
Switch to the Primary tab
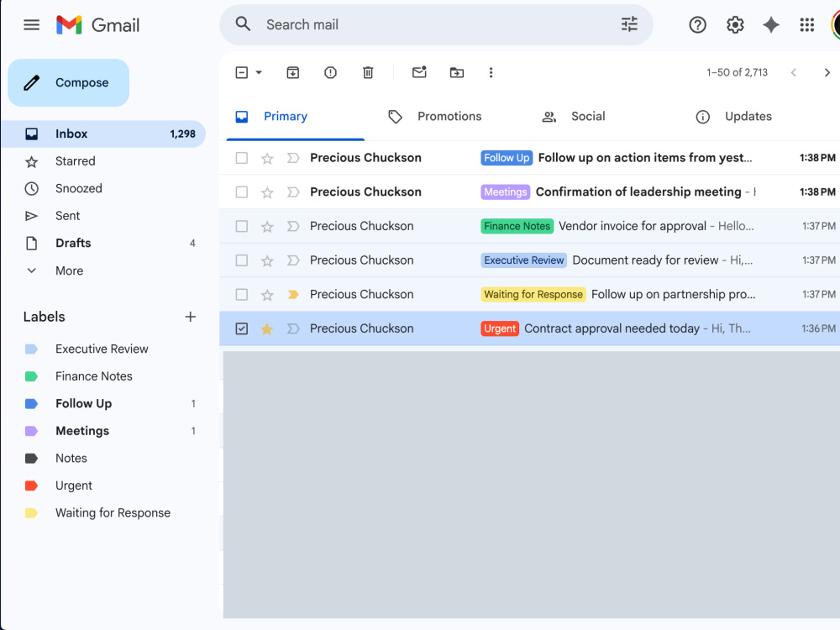click(295, 116)
